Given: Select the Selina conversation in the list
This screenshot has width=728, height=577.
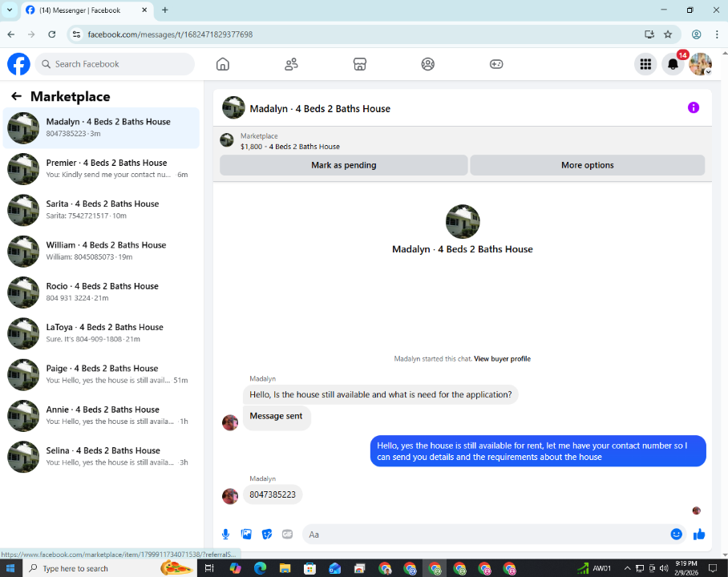Looking at the screenshot, I should 101,457.
